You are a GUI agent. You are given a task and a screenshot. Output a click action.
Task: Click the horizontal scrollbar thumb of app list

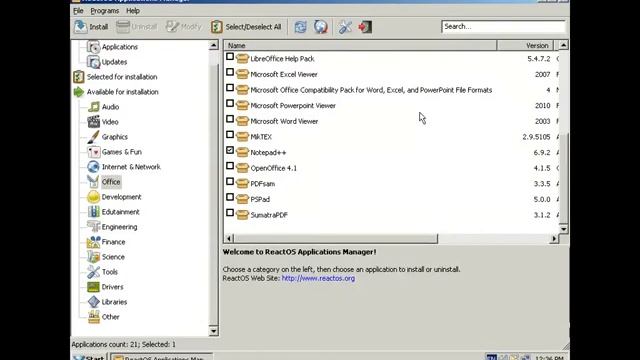click(336, 238)
